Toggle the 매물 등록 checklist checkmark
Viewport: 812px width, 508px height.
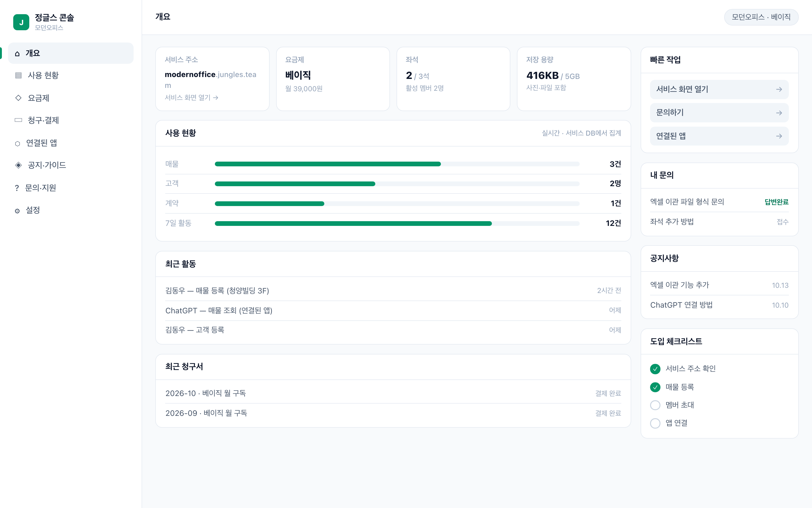[655, 387]
